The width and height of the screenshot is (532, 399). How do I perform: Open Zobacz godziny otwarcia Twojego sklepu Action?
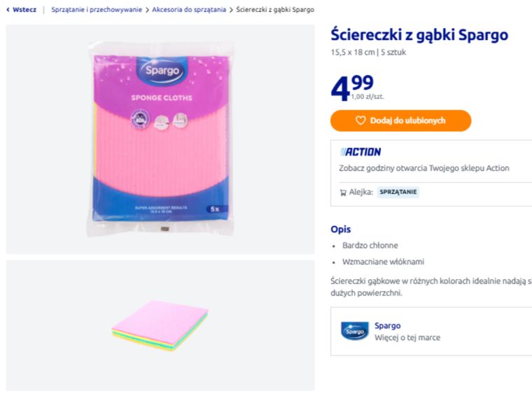[424, 168]
